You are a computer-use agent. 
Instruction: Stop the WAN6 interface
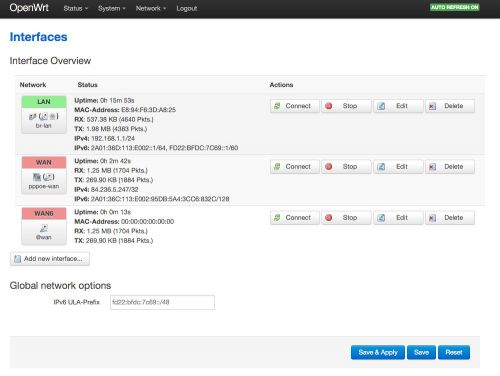[x=346, y=218]
